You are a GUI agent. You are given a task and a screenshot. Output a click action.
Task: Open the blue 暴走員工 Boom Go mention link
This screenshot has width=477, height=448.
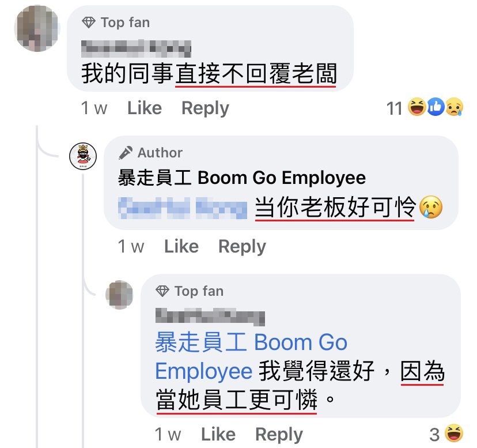pos(251,342)
